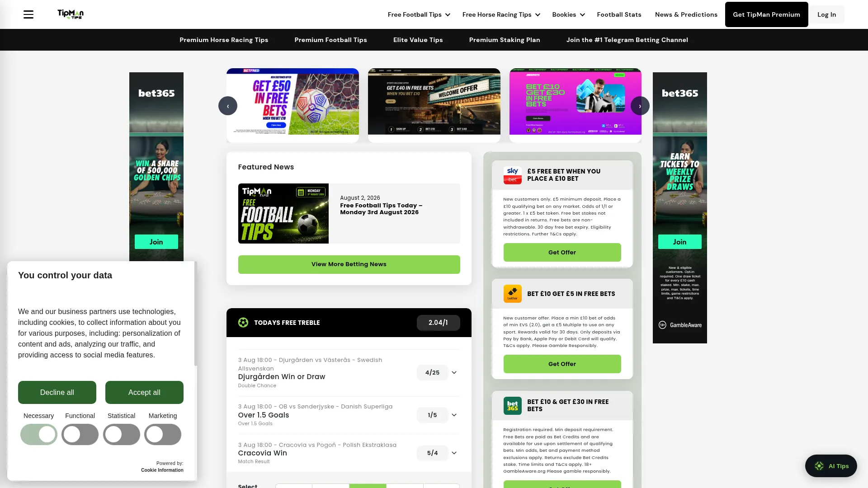Click the Featured News heading
The width and height of the screenshot is (868, 488).
click(266, 167)
